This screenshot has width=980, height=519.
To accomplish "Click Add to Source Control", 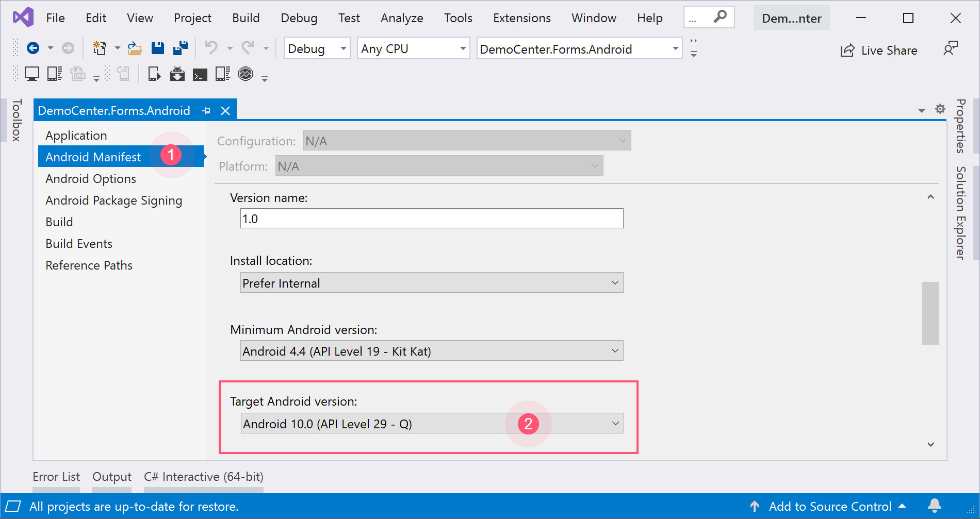I will [830, 507].
